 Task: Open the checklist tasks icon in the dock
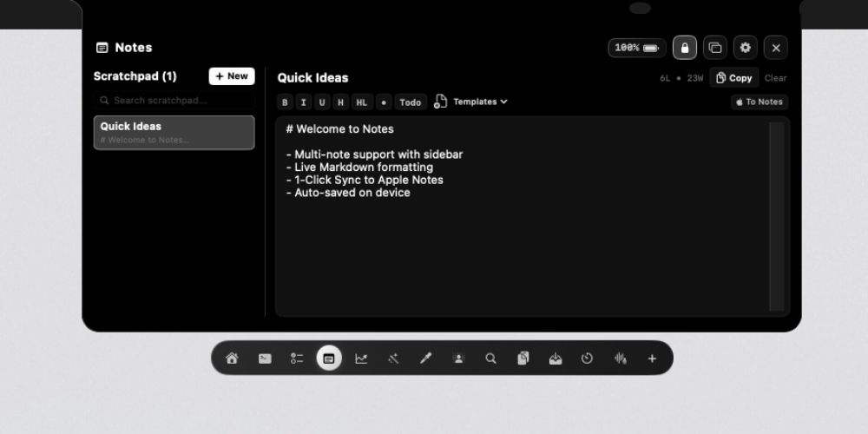tap(297, 358)
